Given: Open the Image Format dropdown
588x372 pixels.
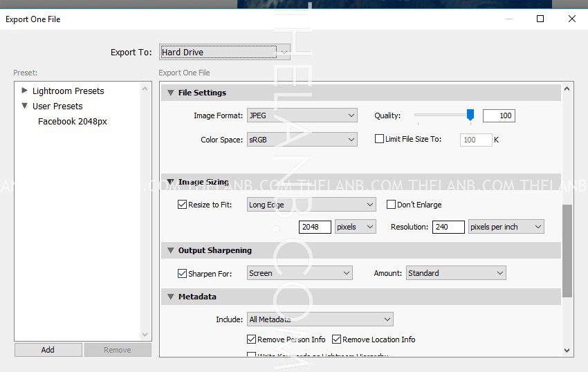Looking at the screenshot, I should coord(302,115).
